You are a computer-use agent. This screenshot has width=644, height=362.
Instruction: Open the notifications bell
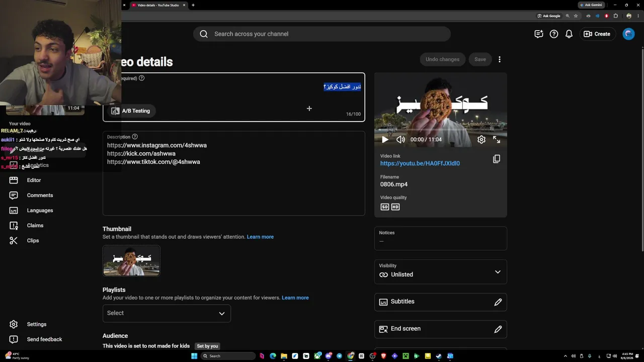pos(569,34)
